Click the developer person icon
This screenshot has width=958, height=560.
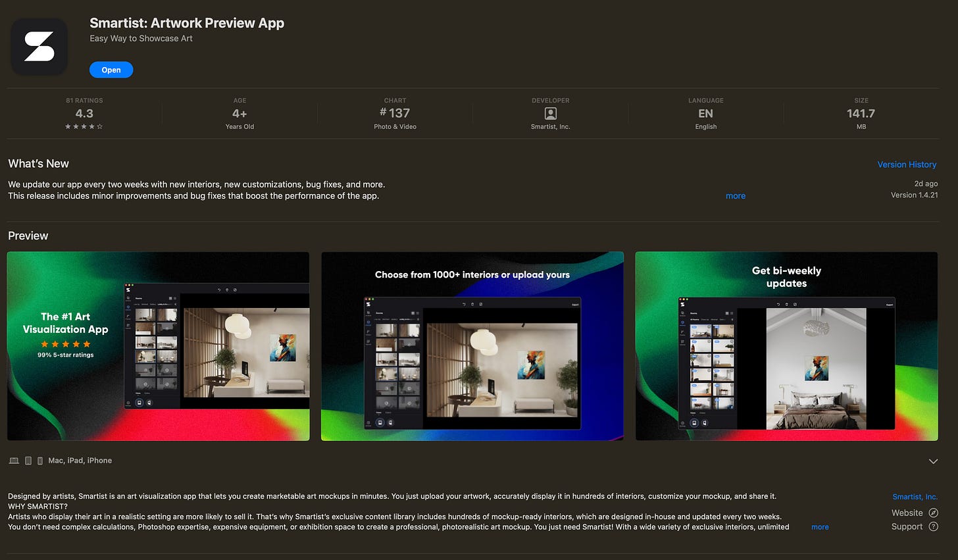coord(551,113)
